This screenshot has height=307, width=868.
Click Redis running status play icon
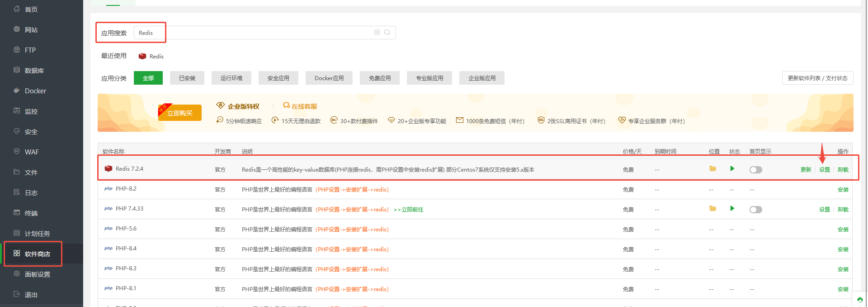coord(732,169)
